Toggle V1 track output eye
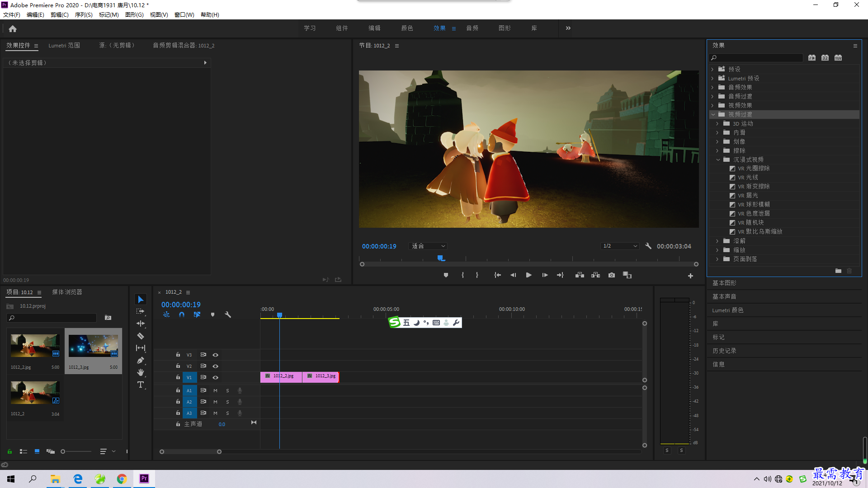Screen dimensions: 868x488 tap(216, 377)
